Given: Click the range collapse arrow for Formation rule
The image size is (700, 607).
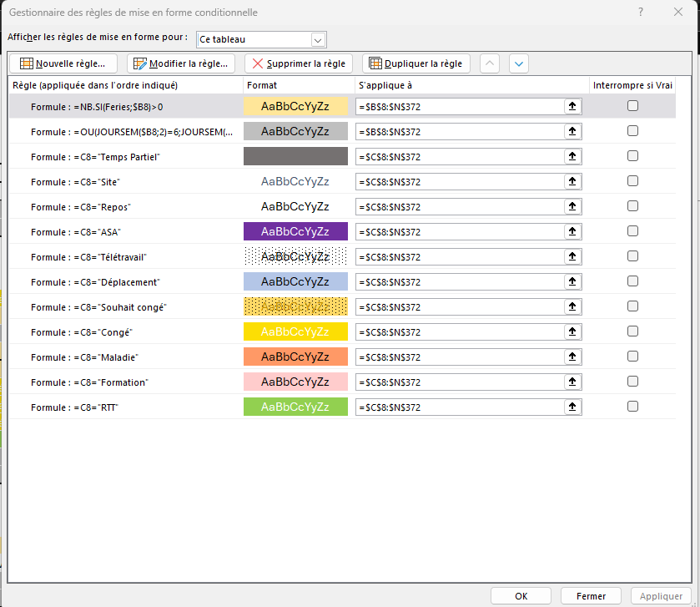Looking at the screenshot, I should (x=572, y=382).
